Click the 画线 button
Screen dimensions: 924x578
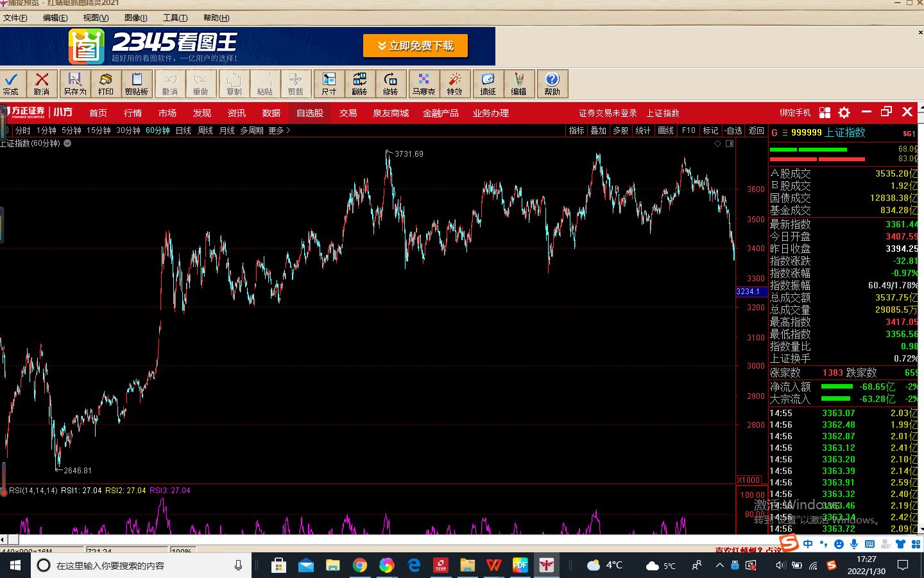666,130
